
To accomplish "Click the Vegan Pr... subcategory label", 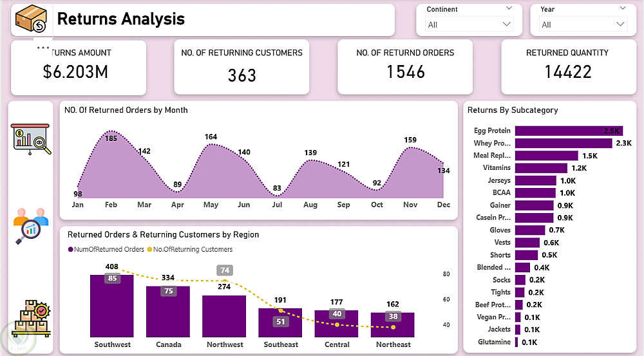I will click(x=494, y=317).
